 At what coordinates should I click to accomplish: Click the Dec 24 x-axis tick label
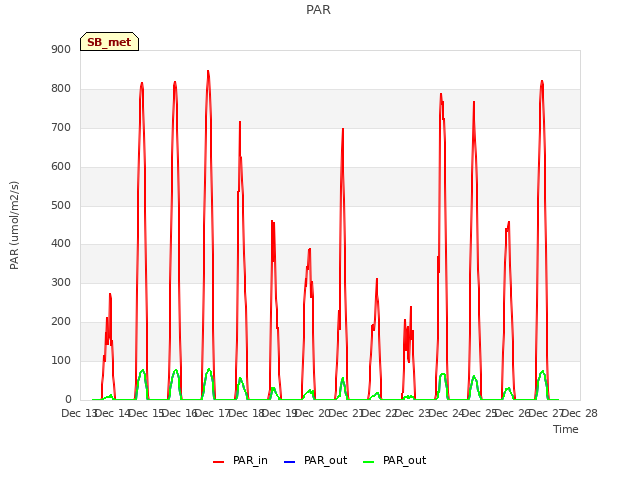click(x=446, y=413)
